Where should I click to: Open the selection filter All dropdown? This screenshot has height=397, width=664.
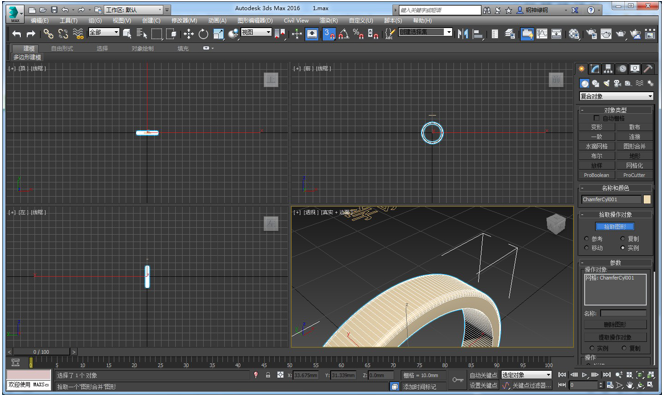pos(104,32)
